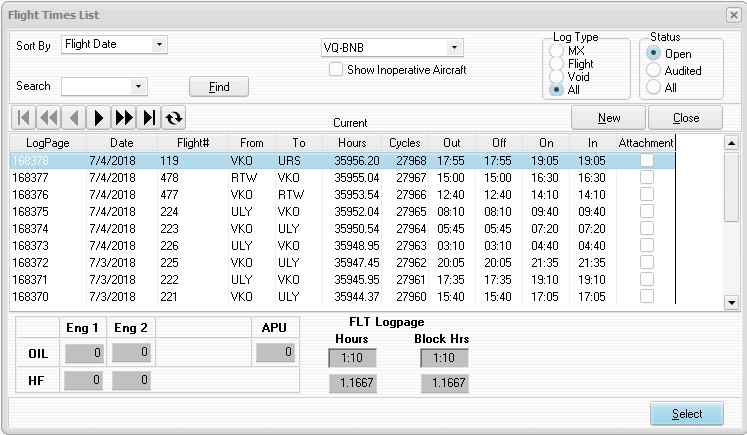Click the Attachment column header
The image size is (747, 435).
pos(646,143)
